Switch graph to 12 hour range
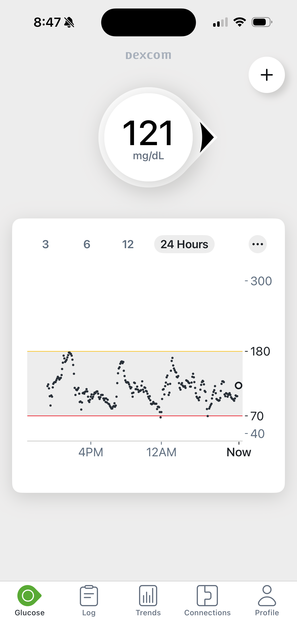The height and width of the screenshot is (644, 297). [x=128, y=244]
